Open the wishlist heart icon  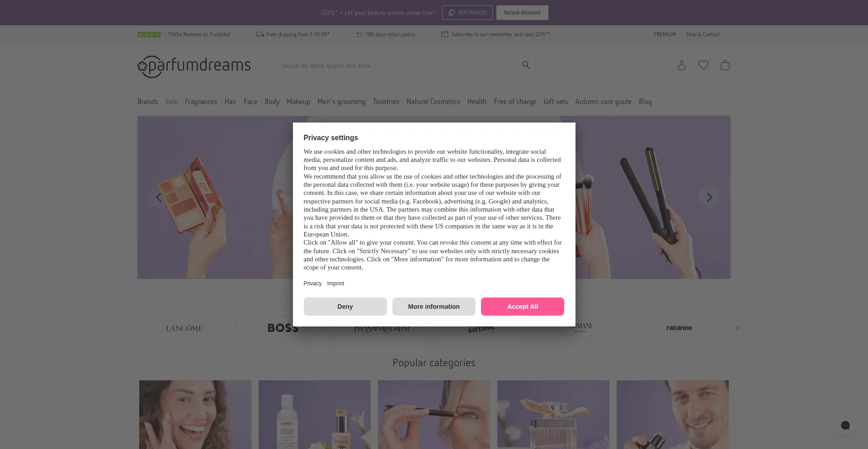click(x=703, y=65)
